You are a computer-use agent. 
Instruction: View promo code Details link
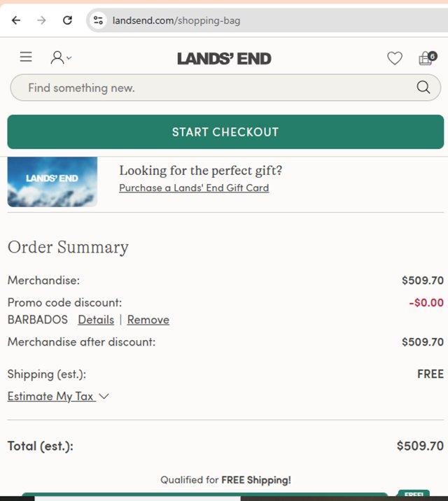96,320
